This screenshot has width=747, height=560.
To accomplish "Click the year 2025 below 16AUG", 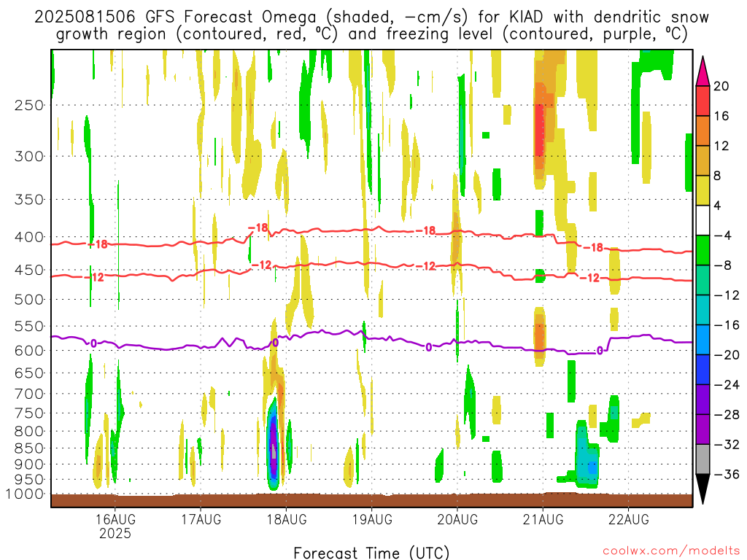I will [115, 533].
